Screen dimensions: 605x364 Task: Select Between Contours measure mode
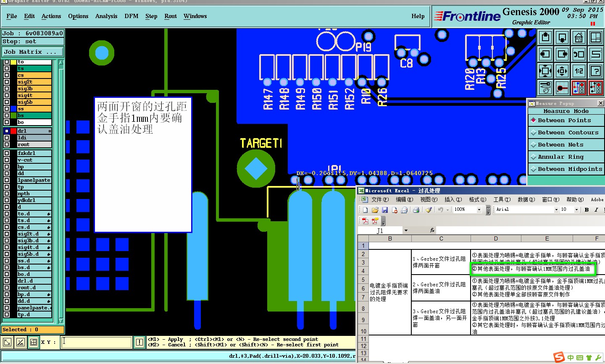(566, 133)
